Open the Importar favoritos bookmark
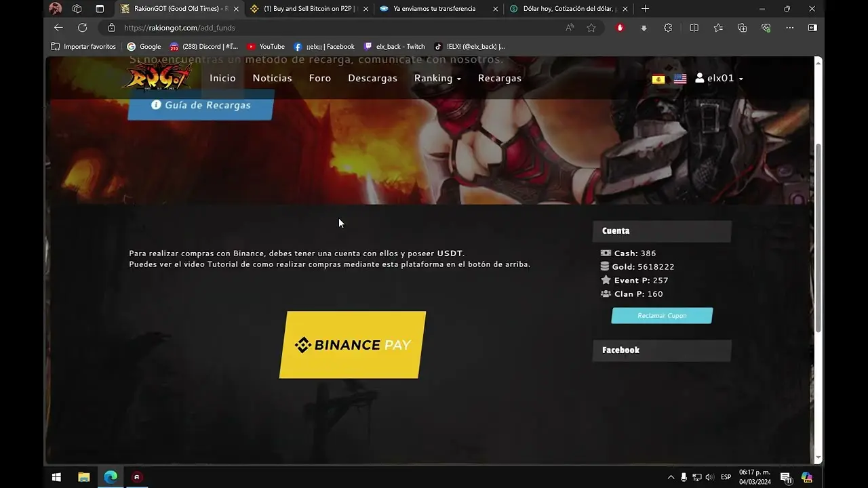This screenshot has height=488, width=868. (x=83, y=47)
